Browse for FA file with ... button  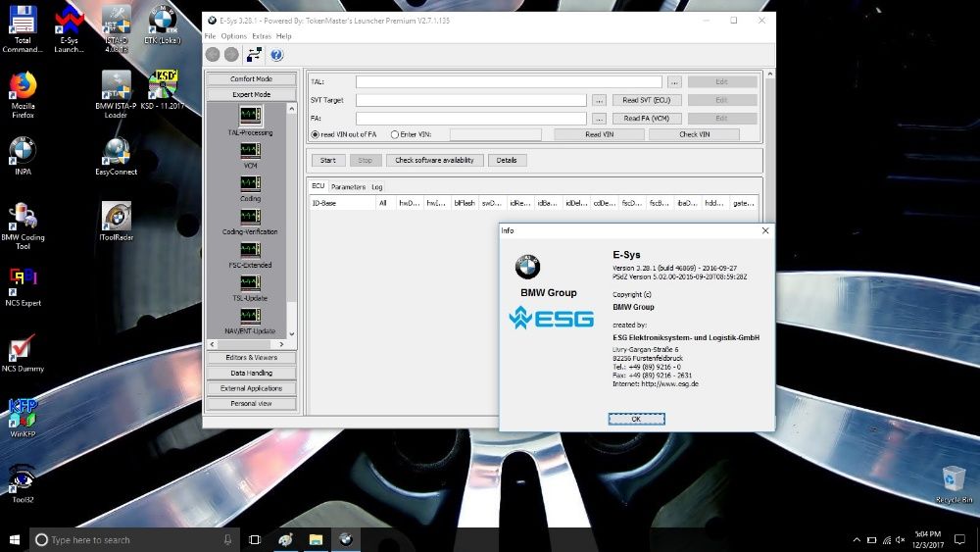[599, 119]
